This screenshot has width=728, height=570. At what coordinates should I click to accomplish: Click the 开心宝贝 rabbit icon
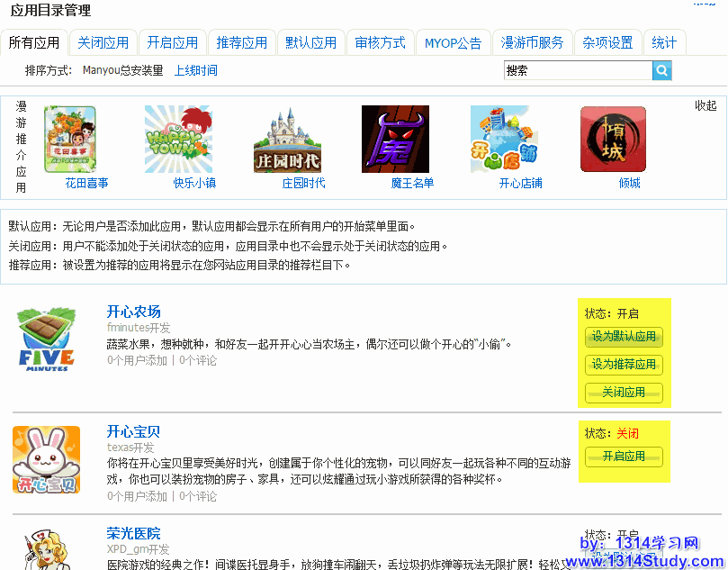click(46, 459)
